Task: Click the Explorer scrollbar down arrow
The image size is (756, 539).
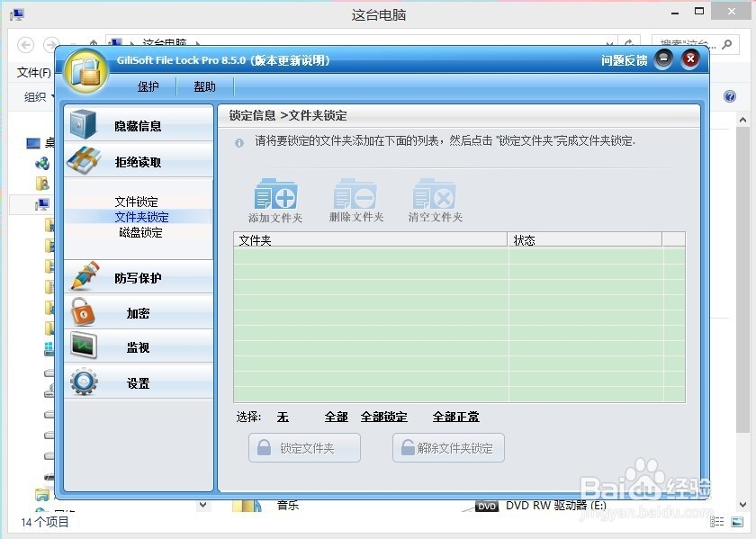Action: pos(742,504)
